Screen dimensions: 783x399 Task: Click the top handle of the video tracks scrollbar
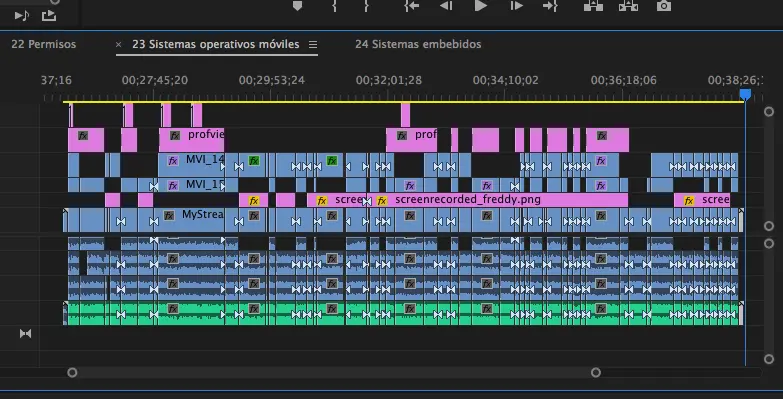(769, 112)
